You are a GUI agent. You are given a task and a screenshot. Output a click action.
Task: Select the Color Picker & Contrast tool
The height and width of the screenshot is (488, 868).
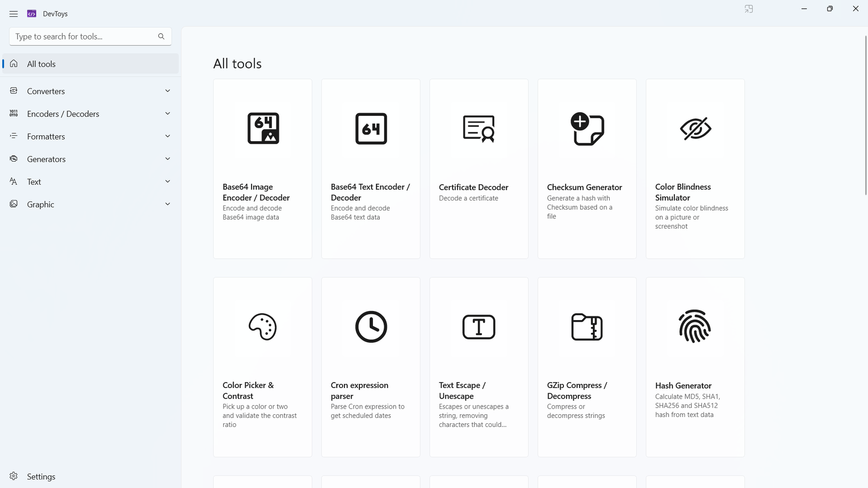point(262,367)
